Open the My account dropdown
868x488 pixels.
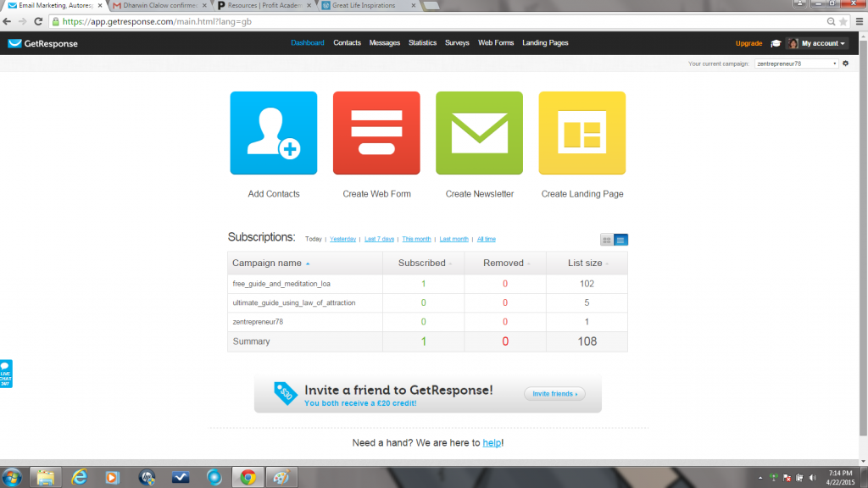pos(817,43)
